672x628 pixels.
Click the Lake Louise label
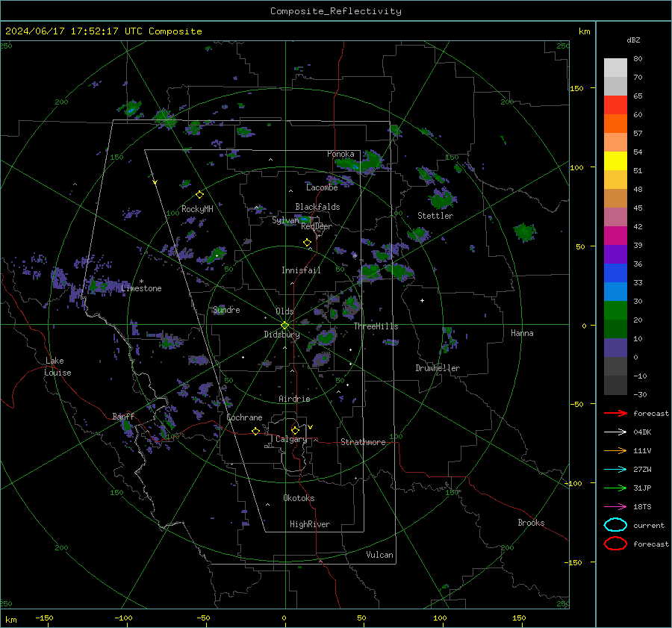pyautogui.click(x=57, y=367)
